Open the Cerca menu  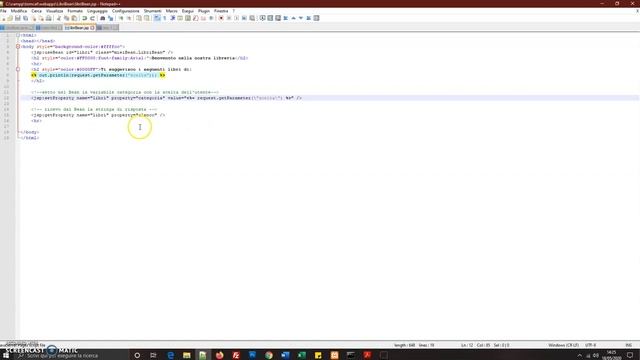click(x=36, y=11)
